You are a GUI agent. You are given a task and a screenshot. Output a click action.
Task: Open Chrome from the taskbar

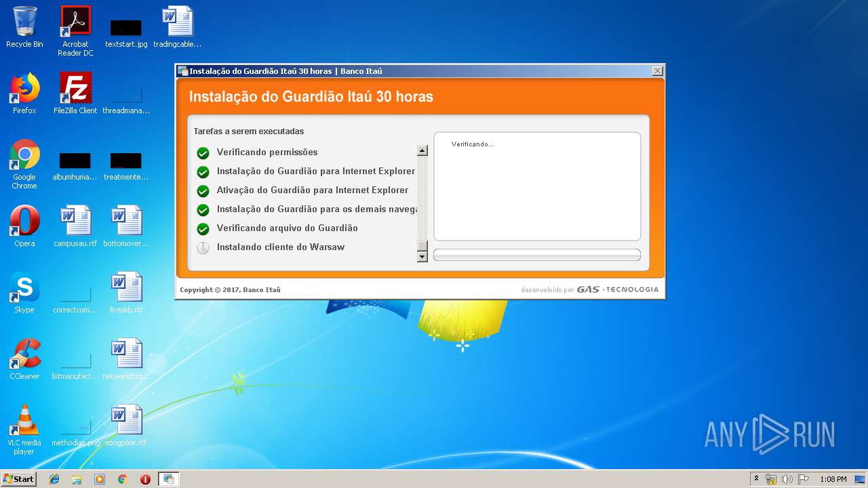(x=123, y=479)
